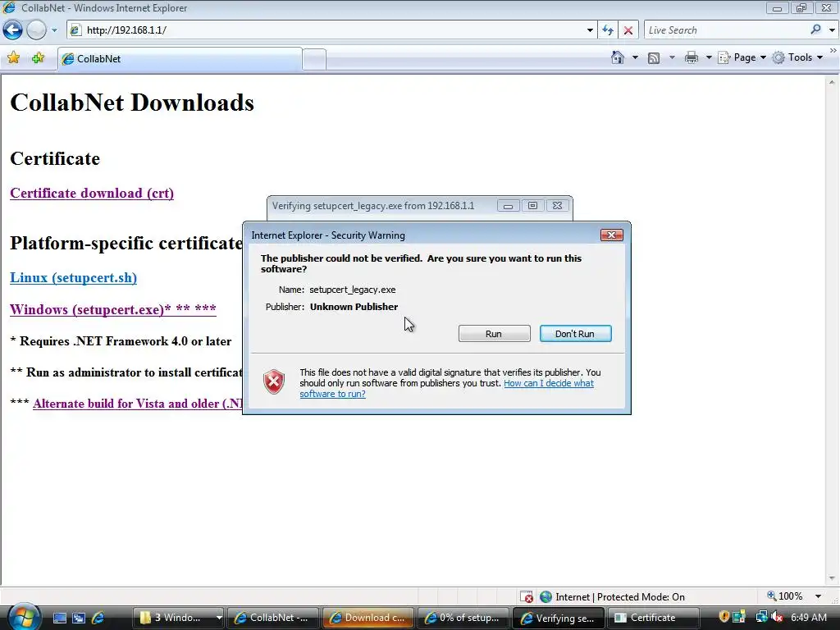The width and height of the screenshot is (840, 630).
Task: Open the Favorites Center star icon
Action: pyautogui.click(x=13, y=58)
